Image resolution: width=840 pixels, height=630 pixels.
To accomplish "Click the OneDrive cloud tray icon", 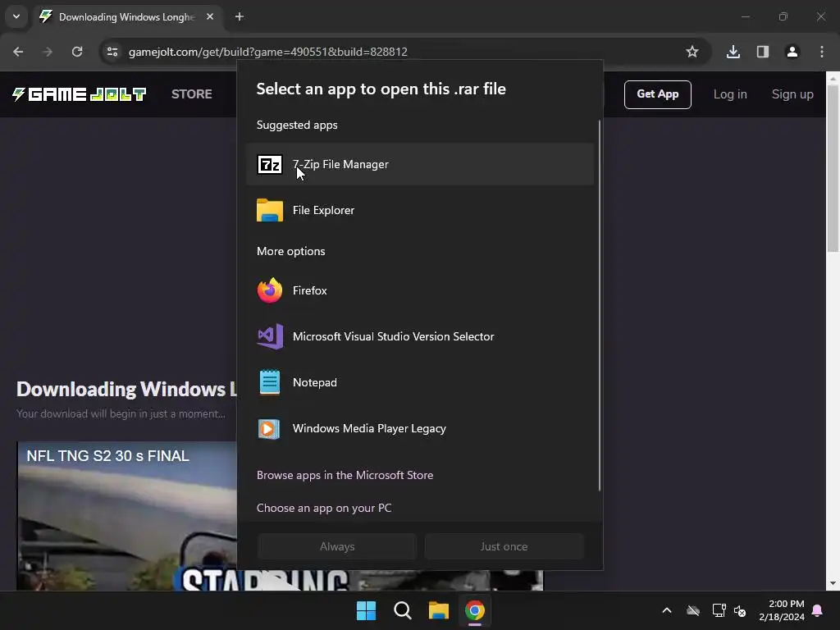I will pyautogui.click(x=693, y=610).
